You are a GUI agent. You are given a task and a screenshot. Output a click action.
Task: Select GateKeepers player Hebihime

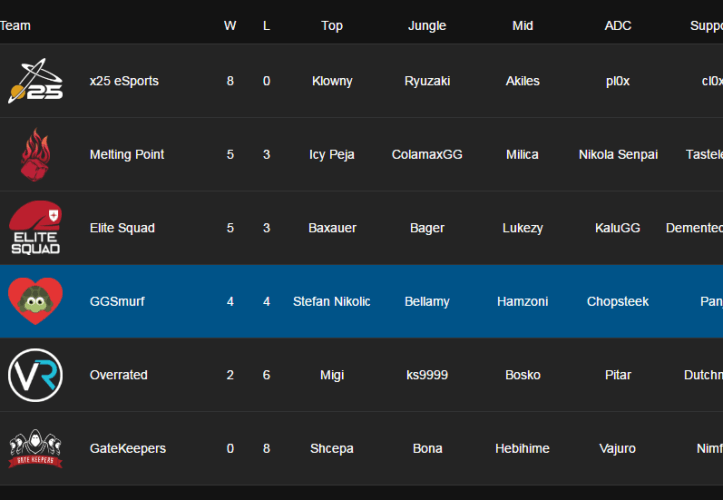pyautogui.click(x=522, y=448)
